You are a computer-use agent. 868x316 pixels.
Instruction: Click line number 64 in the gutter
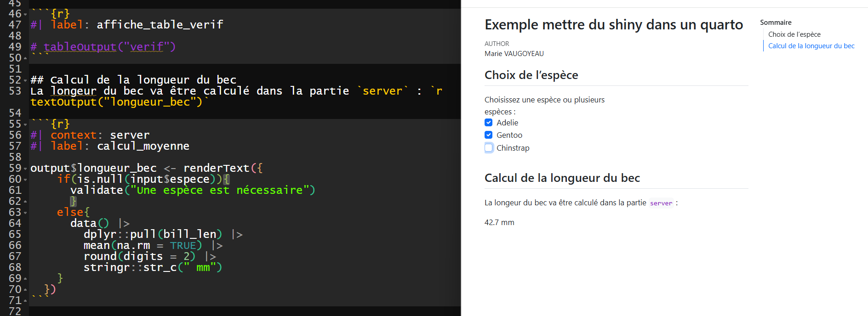(15, 223)
